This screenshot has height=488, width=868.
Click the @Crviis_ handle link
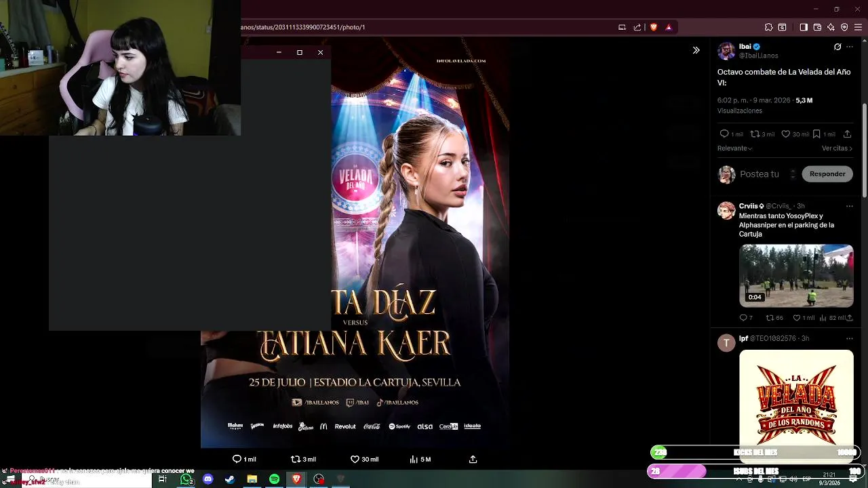[780, 206]
